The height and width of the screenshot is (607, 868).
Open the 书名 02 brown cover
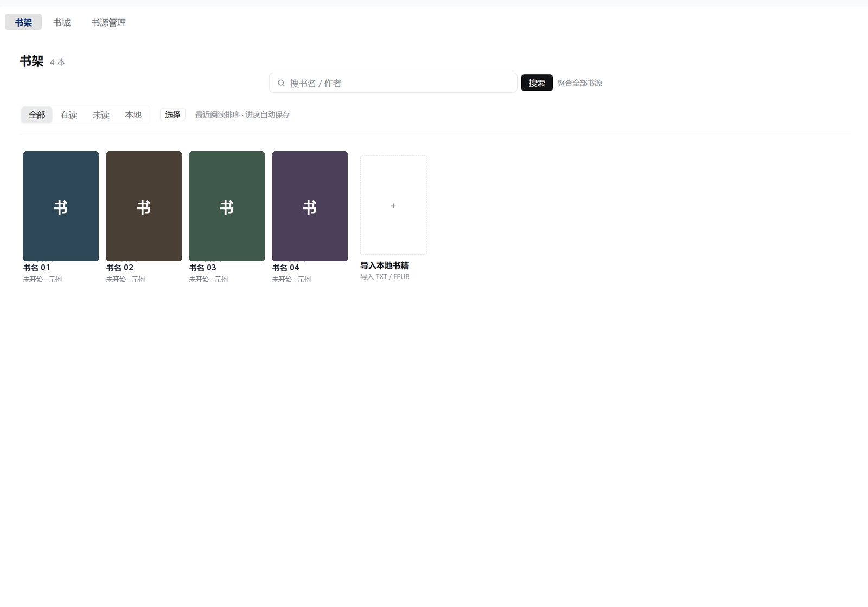click(144, 206)
